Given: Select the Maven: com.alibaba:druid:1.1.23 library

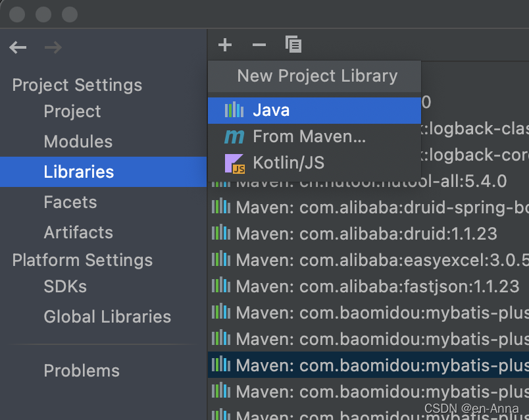Looking at the screenshot, I should [x=368, y=234].
